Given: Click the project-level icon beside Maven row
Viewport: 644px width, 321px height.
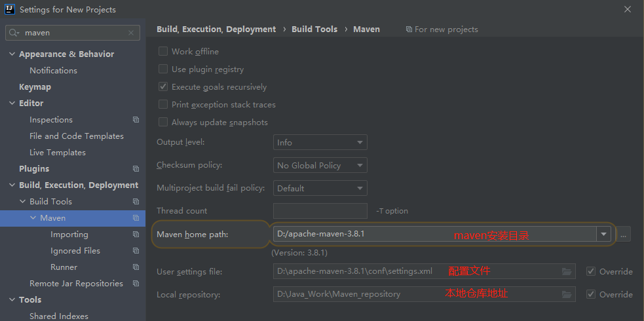Looking at the screenshot, I should [x=136, y=218].
